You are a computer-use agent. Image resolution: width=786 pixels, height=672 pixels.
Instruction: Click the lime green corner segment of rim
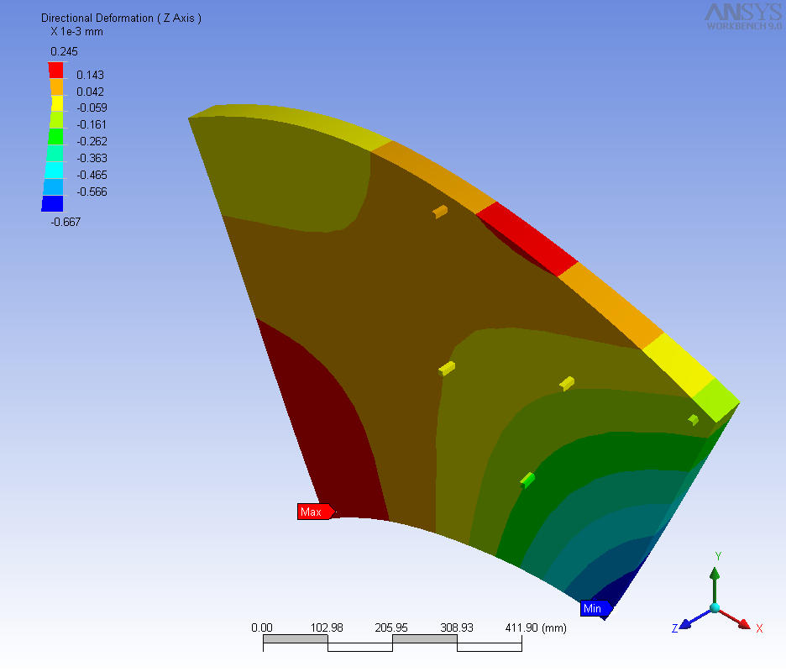715,400
